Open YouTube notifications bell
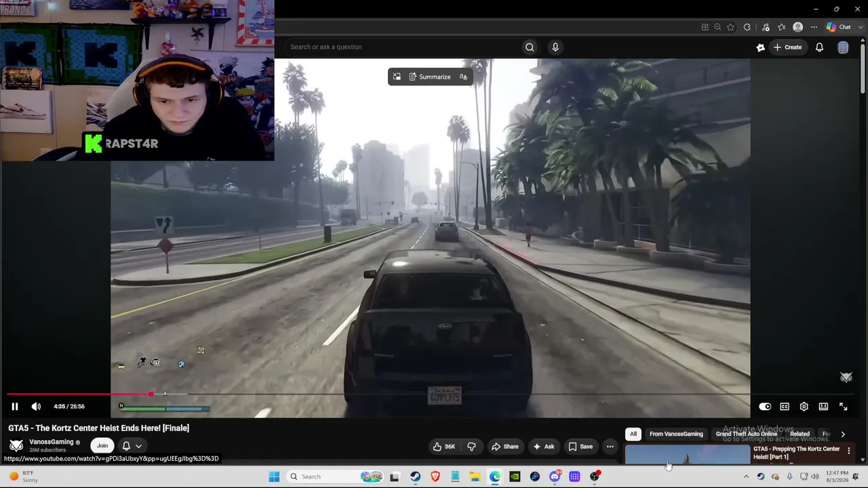 819,47
